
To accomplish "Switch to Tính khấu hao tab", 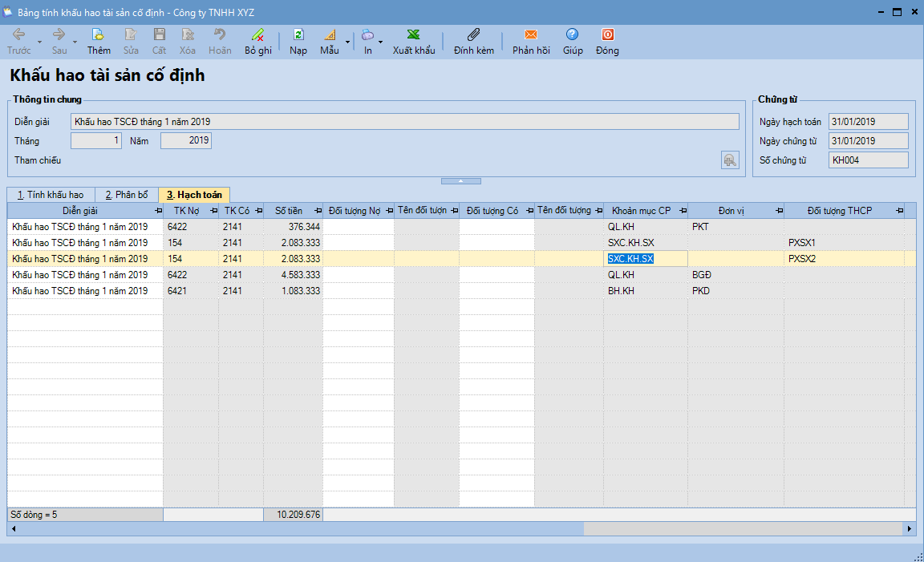I will pos(51,195).
